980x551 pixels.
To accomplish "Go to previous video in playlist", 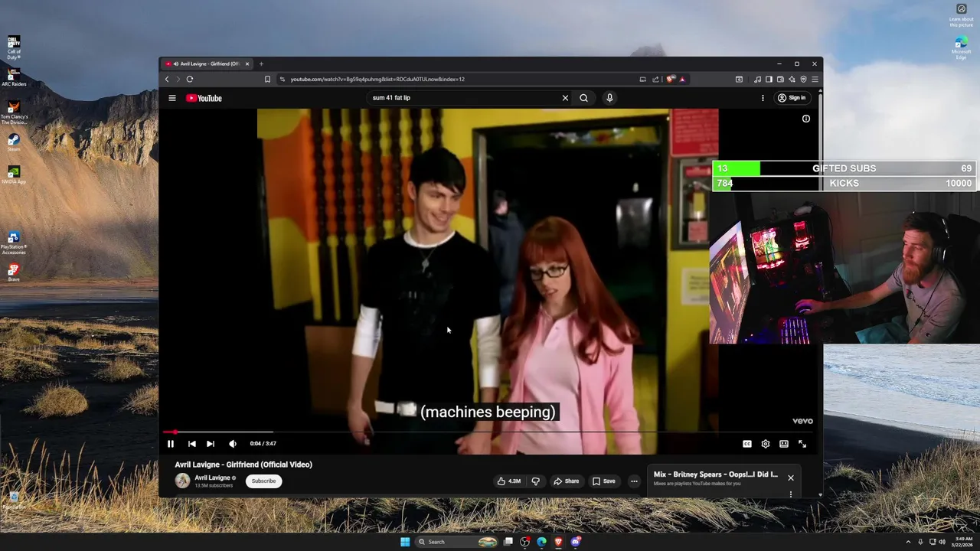I will (191, 444).
